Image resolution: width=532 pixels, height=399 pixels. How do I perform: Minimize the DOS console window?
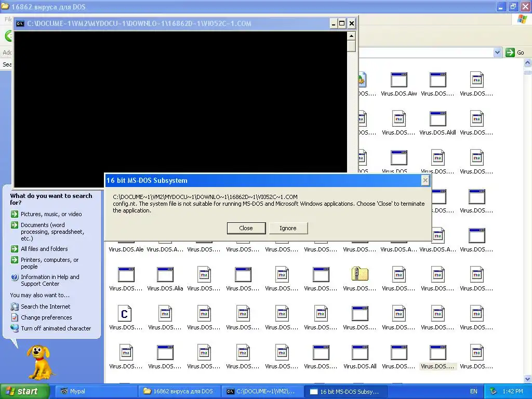click(334, 23)
